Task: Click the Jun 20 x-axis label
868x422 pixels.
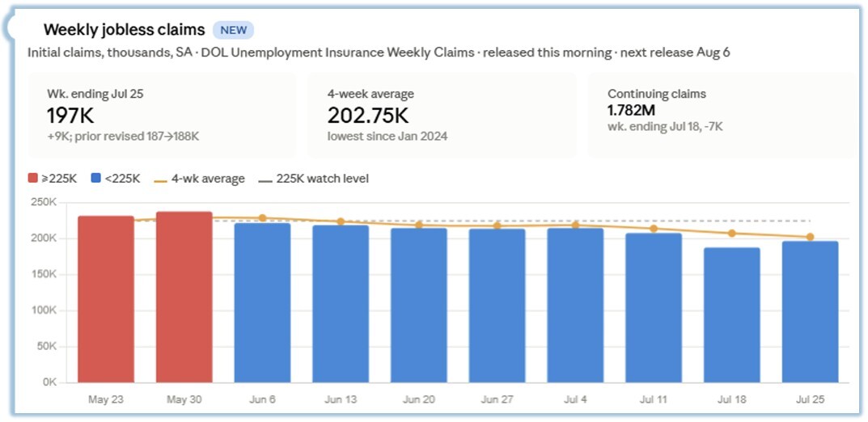Action: 419,400
